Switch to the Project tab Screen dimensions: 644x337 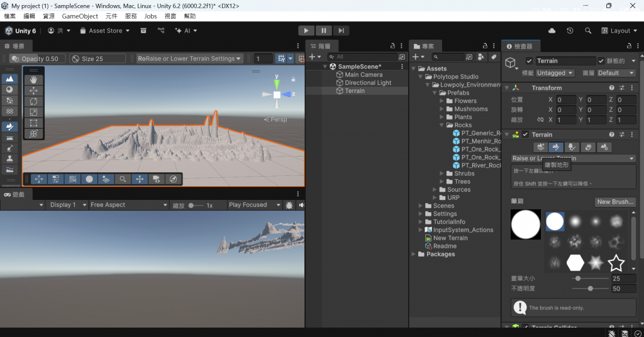click(425, 47)
